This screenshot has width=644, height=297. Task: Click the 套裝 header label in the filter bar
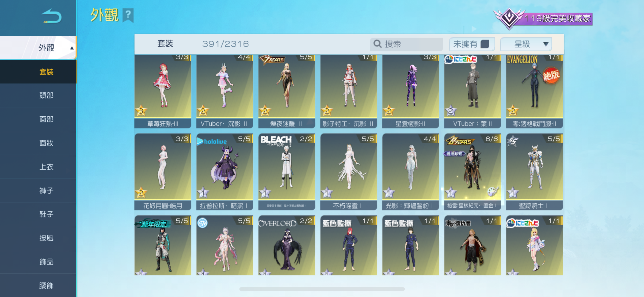(165, 44)
